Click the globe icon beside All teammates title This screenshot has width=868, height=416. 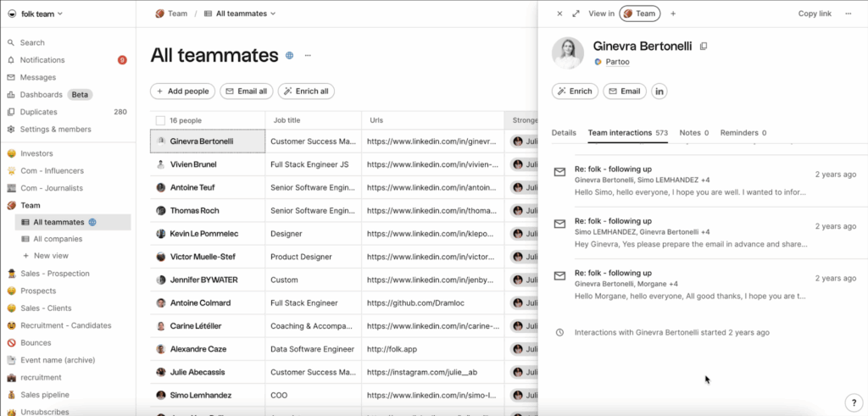tap(290, 56)
